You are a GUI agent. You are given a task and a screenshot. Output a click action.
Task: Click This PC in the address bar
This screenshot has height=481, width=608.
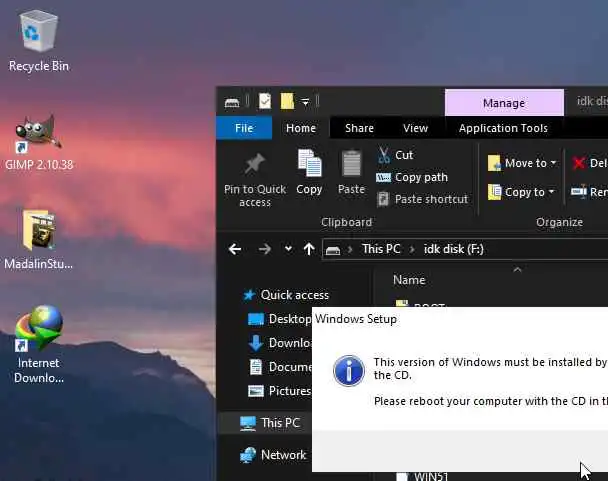pos(381,249)
